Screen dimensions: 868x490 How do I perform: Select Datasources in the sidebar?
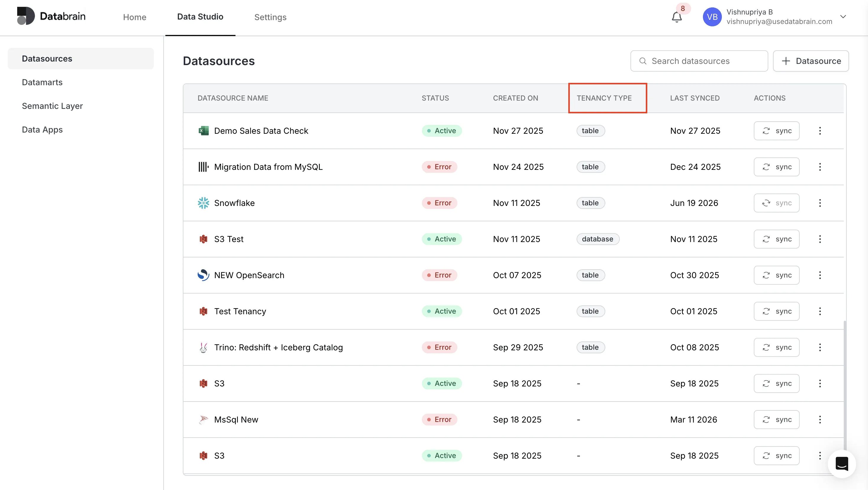click(80, 59)
